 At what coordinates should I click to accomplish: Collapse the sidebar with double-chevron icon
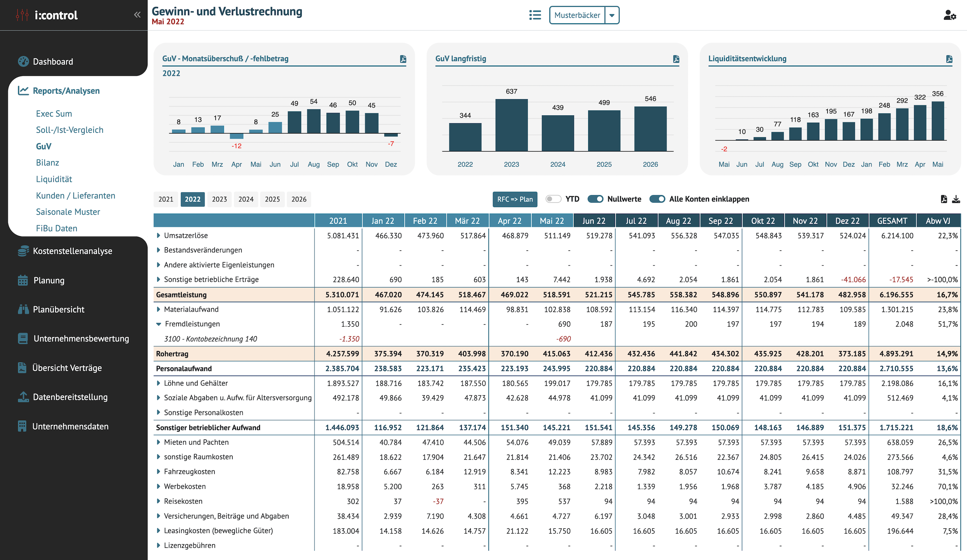tap(137, 15)
